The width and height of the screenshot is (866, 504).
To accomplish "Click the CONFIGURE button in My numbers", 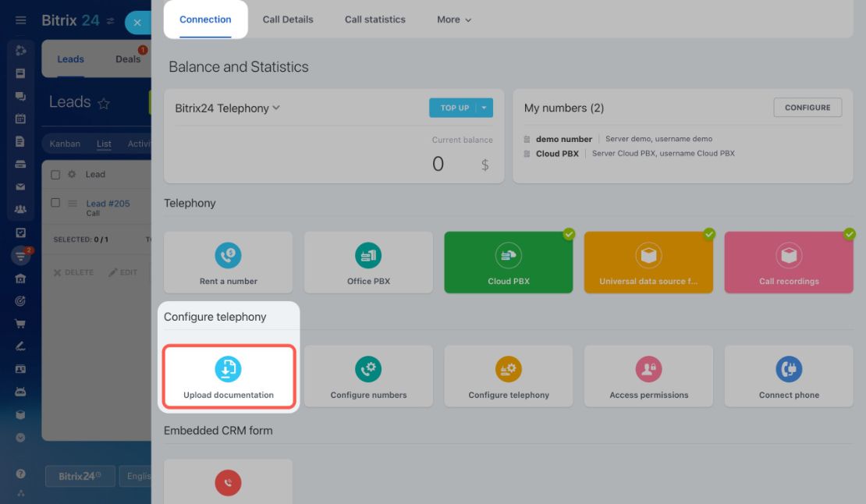I will click(807, 108).
